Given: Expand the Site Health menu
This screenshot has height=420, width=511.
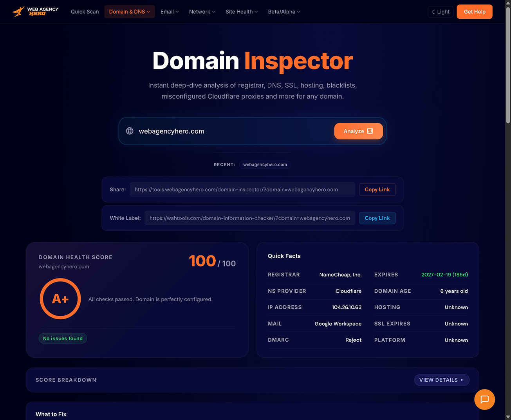Looking at the screenshot, I should tap(242, 12).
